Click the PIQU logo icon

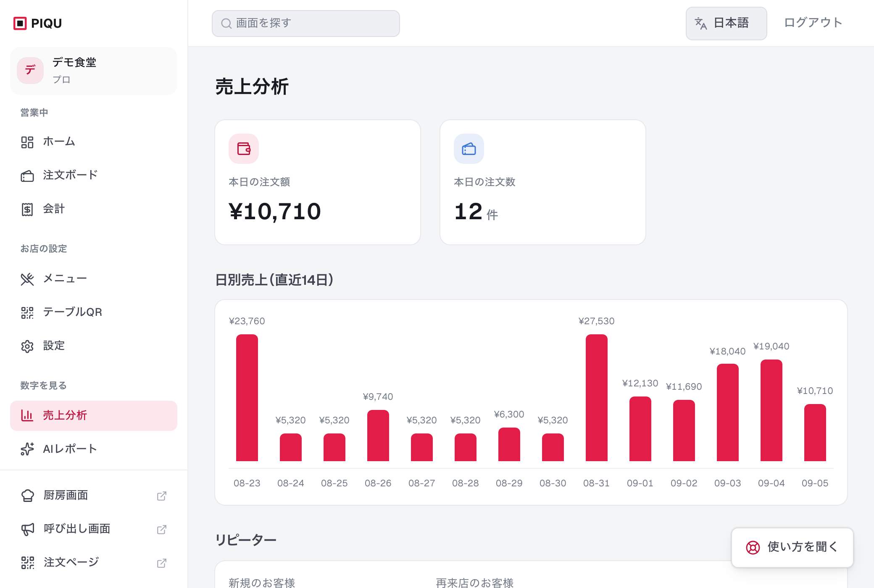[x=20, y=23]
